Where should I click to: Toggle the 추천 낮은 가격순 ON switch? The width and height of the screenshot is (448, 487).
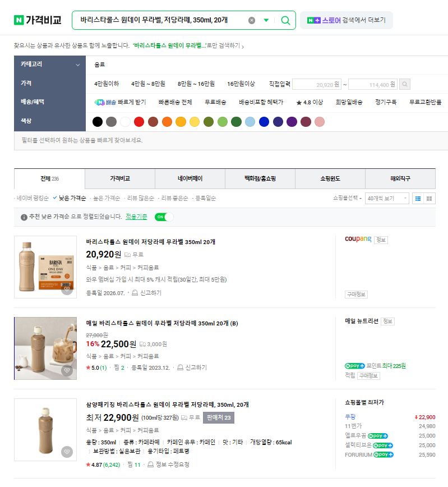(x=164, y=217)
